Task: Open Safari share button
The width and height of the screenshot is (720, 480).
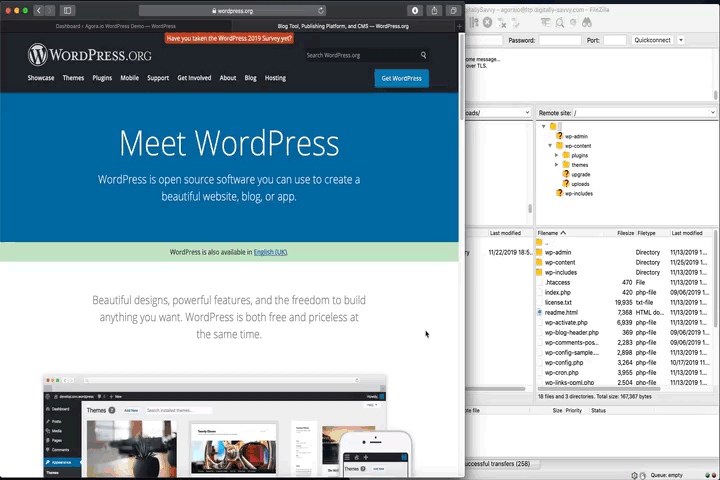Action: click(434, 10)
